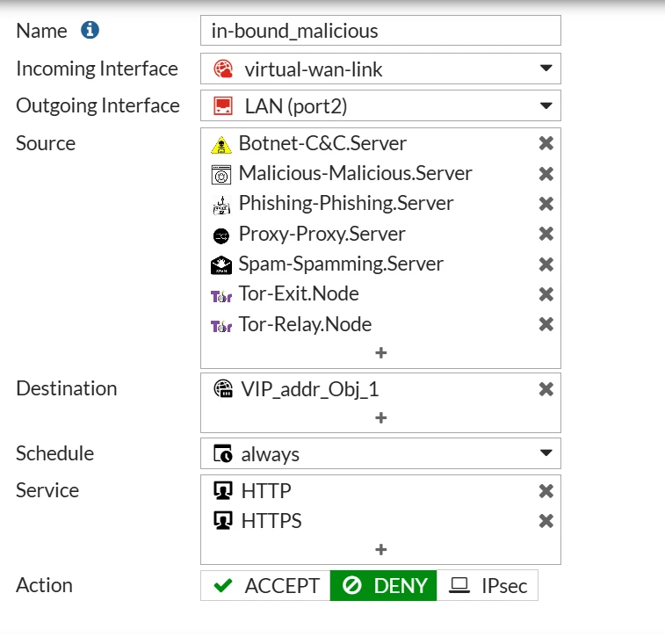The width and height of the screenshot is (665, 644).
Task: Open the Outgoing Interface dropdown arrow
Action: (546, 105)
